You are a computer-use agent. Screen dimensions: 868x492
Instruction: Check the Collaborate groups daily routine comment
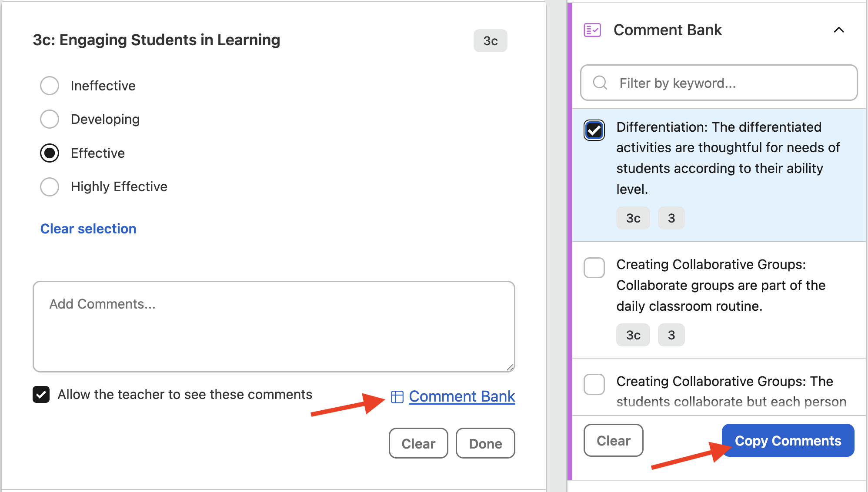coord(594,268)
